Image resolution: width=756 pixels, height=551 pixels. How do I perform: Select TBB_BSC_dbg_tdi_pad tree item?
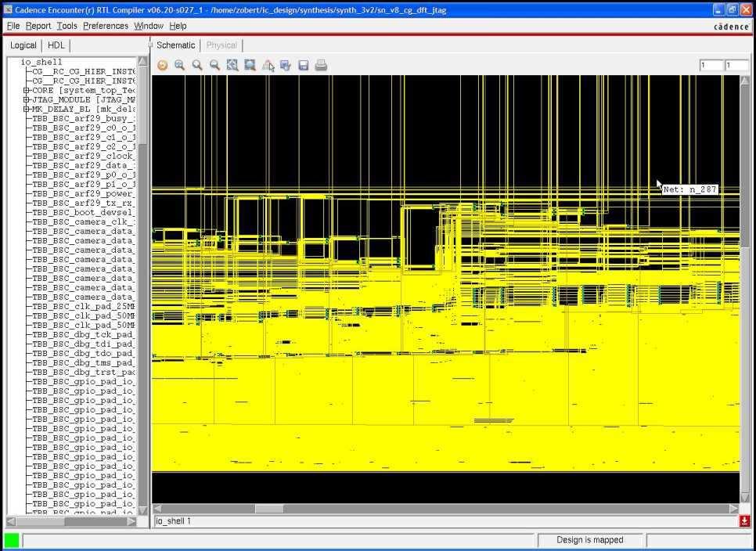[84, 344]
